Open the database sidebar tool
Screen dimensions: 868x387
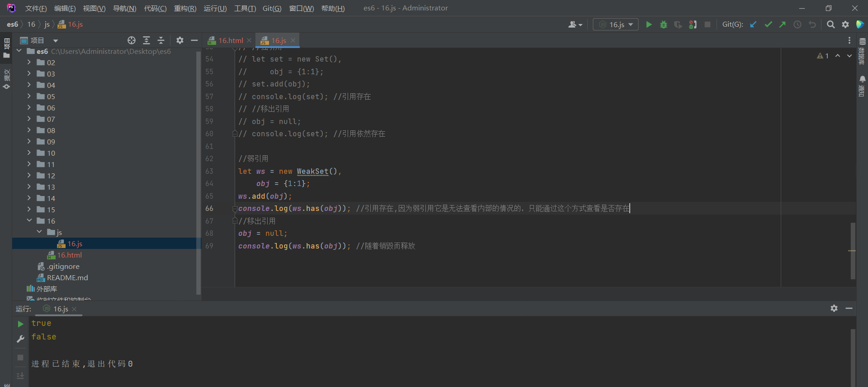point(862,51)
